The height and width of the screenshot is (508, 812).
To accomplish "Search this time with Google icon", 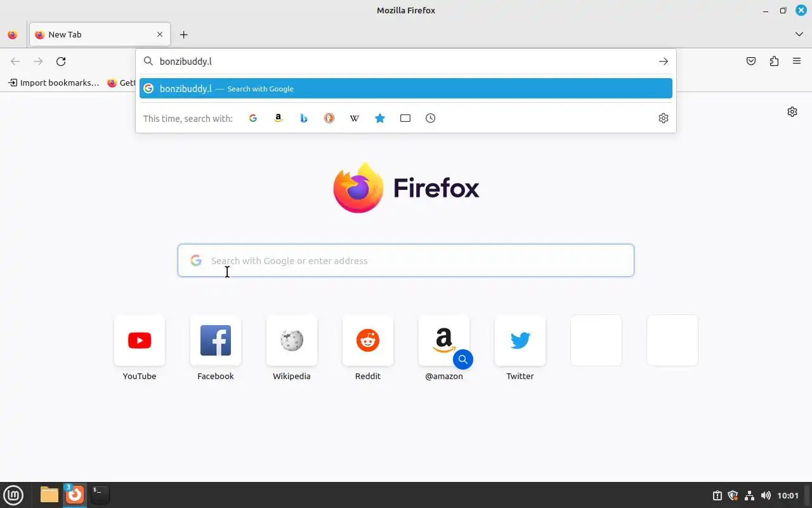I will click(253, 118).
